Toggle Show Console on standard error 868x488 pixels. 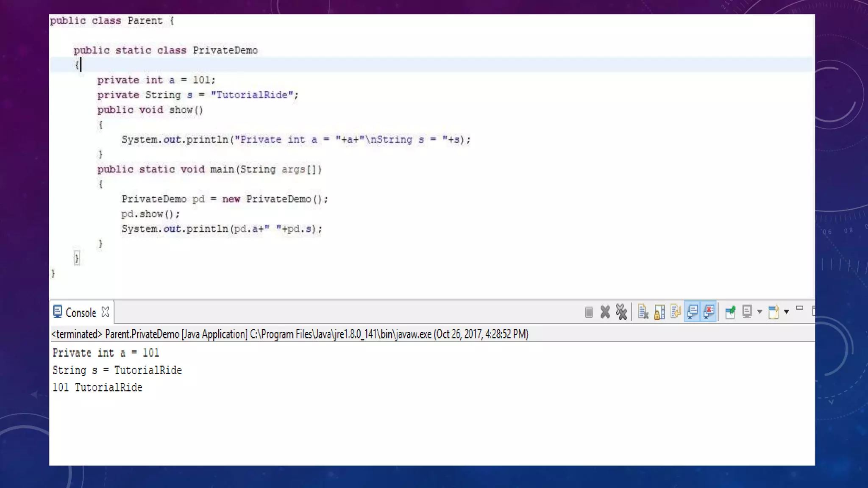click(709, 312)
